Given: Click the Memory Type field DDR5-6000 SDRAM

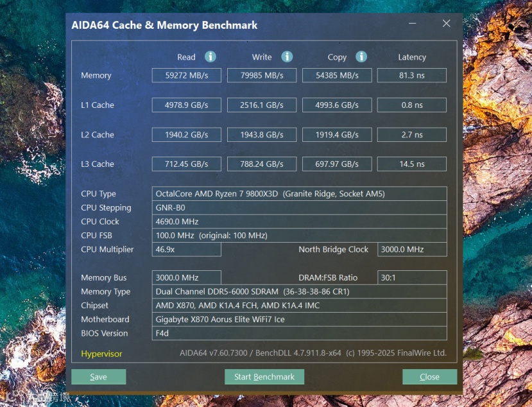Looking at the screenshot, I should tap(299, 291).
